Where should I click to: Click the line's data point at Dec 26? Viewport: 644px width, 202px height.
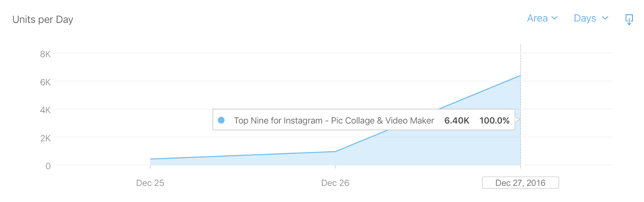click(335, 152)
